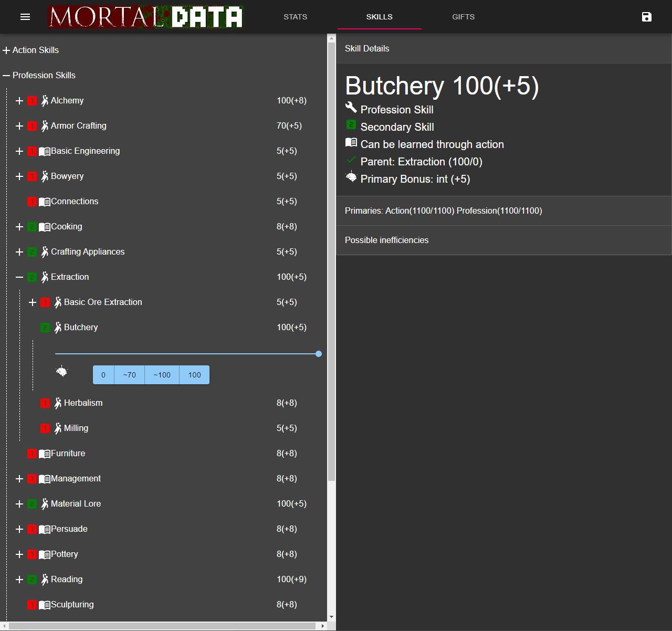The image size is (672, 631).
Task: Expand the Action Skills section
Action: tap(6, 50)
